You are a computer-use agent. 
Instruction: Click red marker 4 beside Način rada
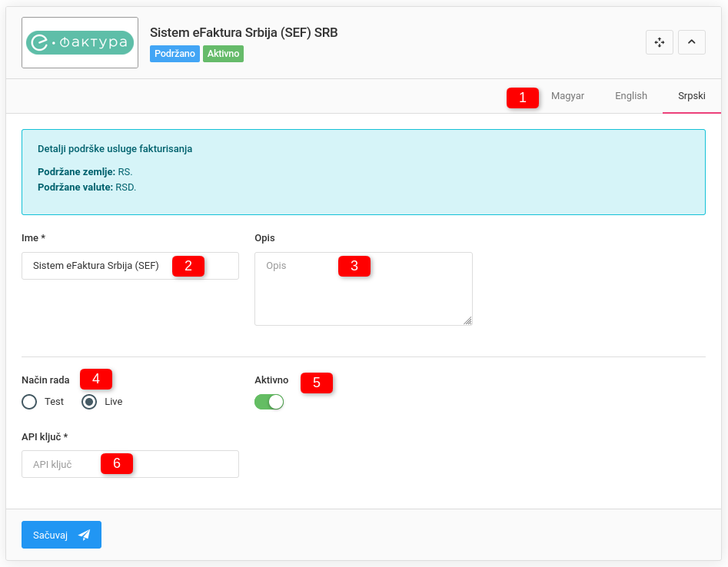pyautogui.click(x=96, y=379)
